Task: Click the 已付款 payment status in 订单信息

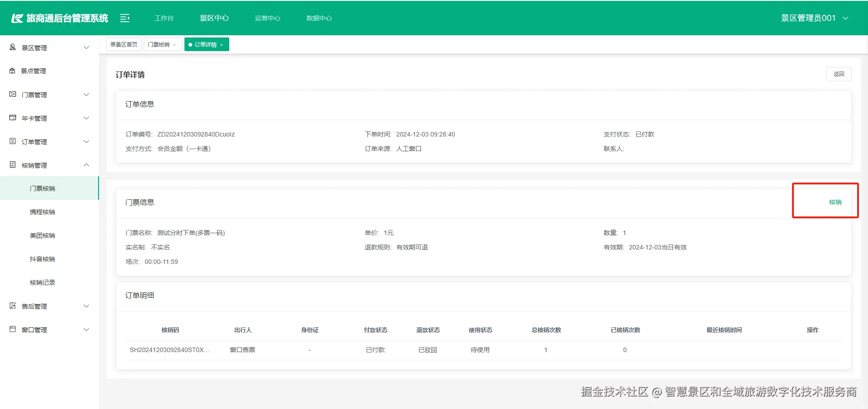Action: tap(645, 134)
